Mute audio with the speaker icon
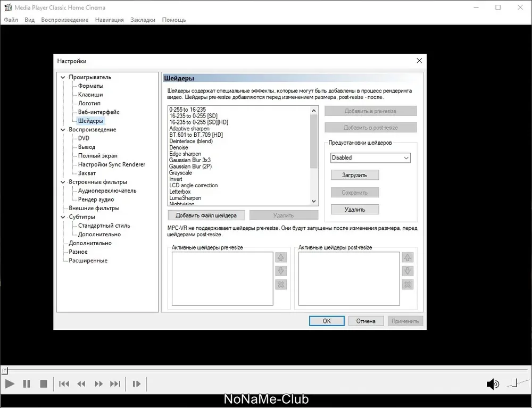 pos(493,384)
